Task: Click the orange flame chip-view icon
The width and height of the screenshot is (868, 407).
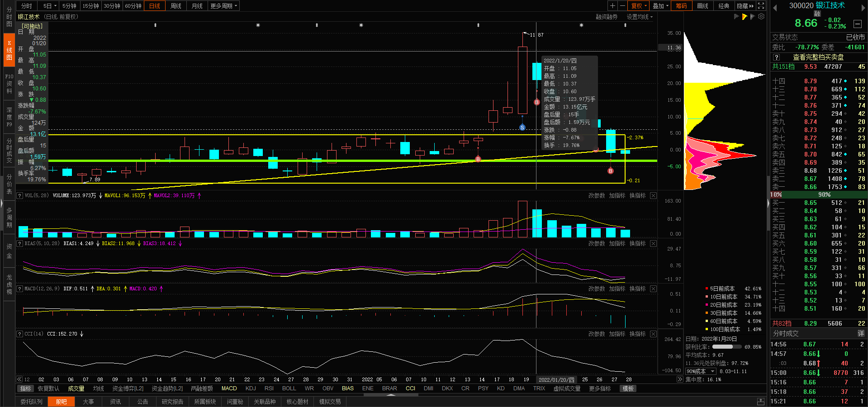Action: 745,17
